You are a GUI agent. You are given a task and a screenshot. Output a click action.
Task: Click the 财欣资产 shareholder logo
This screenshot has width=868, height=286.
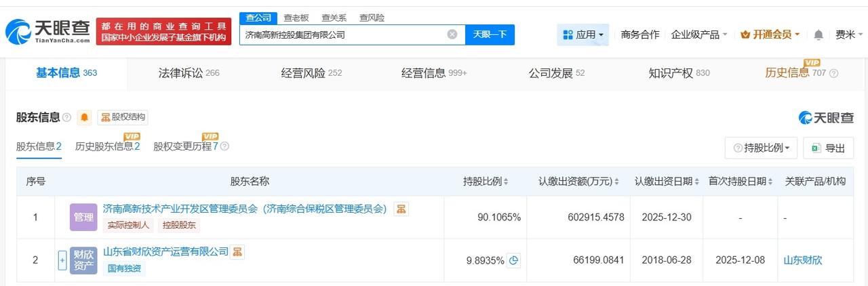(83, 260)
